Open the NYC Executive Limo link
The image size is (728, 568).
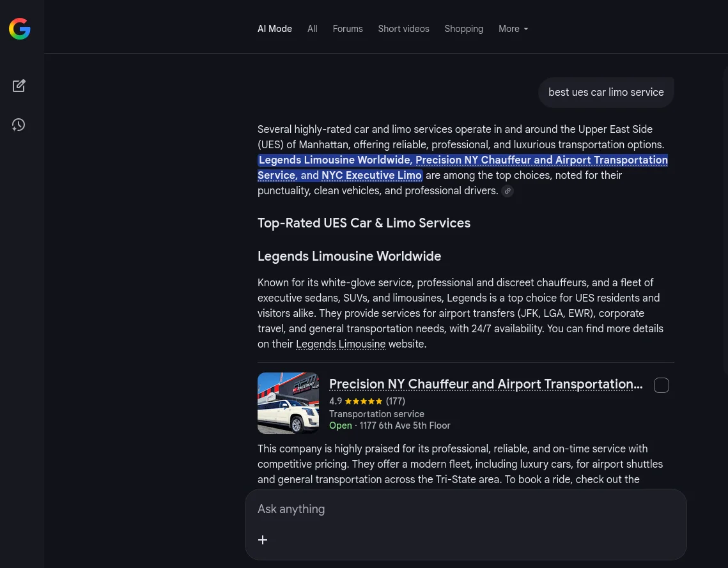tap(371, 175)
